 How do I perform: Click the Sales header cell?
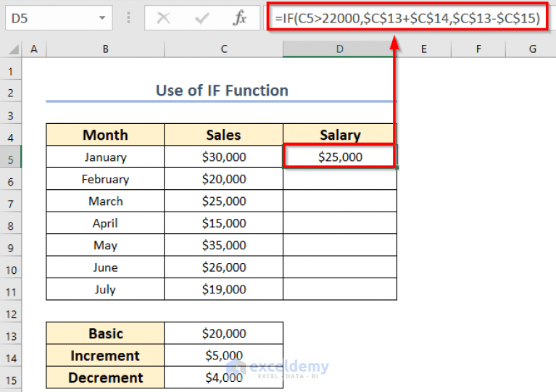[224, 135]
